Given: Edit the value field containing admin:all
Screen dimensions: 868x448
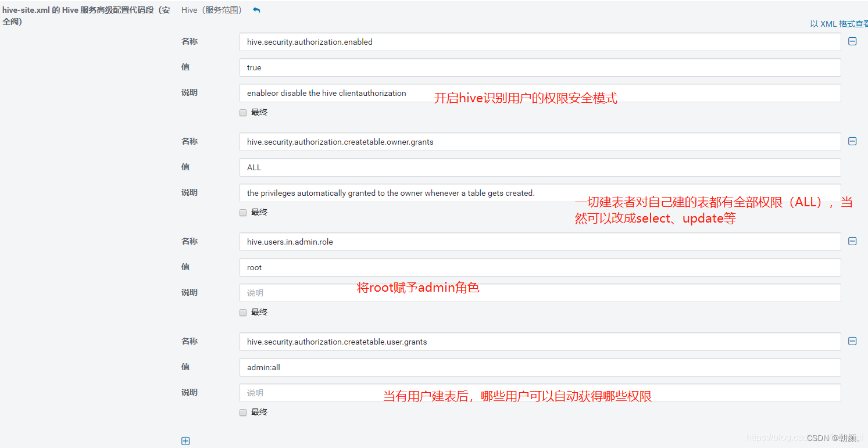Looking at the screenshot, I should pyautogui.click(x=540, y=367).
